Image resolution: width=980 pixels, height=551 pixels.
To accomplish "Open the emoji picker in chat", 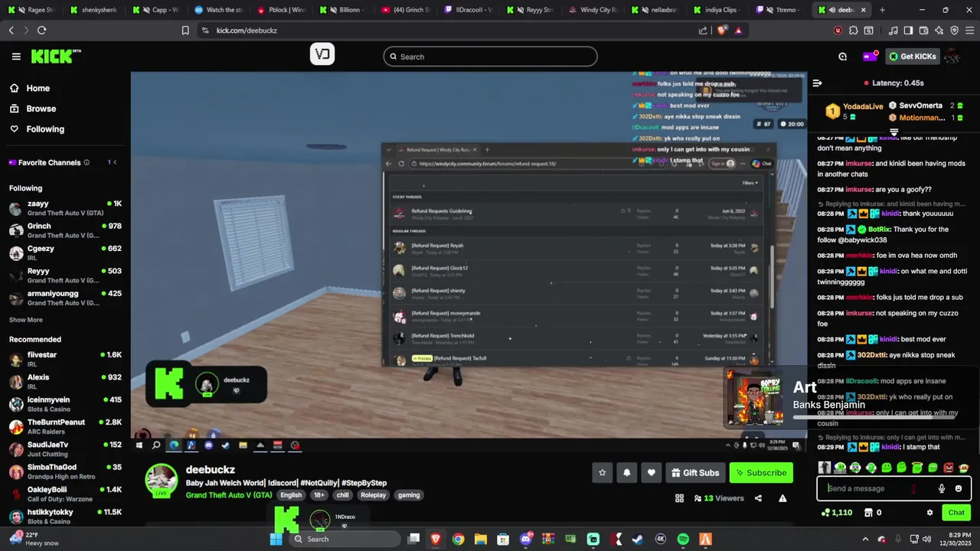I will 959,488.
